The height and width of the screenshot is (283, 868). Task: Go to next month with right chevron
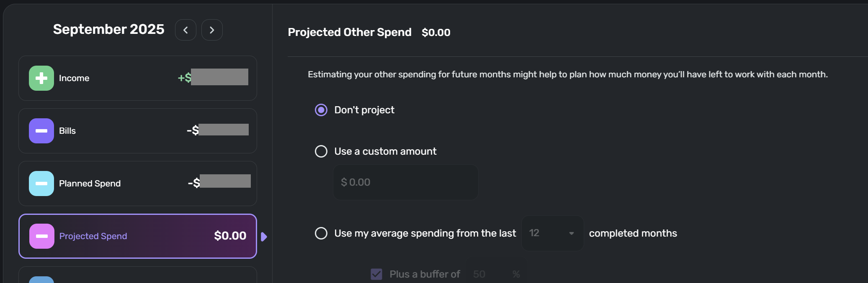pyautogui.click(x=212, y=30)
